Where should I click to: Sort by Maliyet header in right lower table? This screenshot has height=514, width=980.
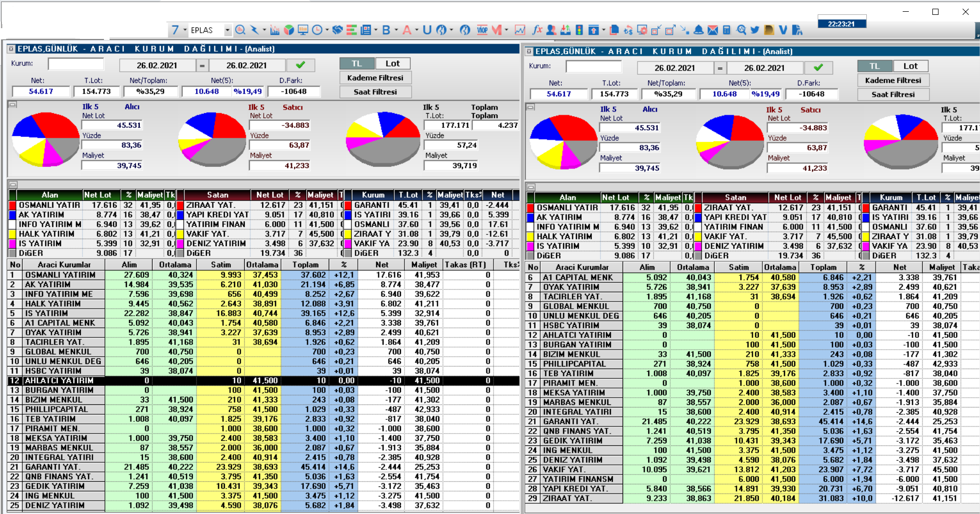(x=942, y=267)
